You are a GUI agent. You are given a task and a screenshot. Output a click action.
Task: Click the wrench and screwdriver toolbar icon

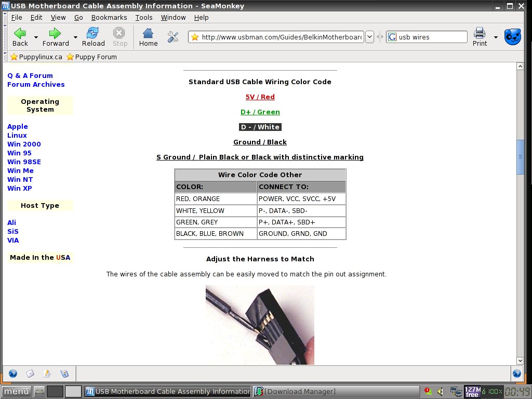pyautogui.click(x=173, y=37)
